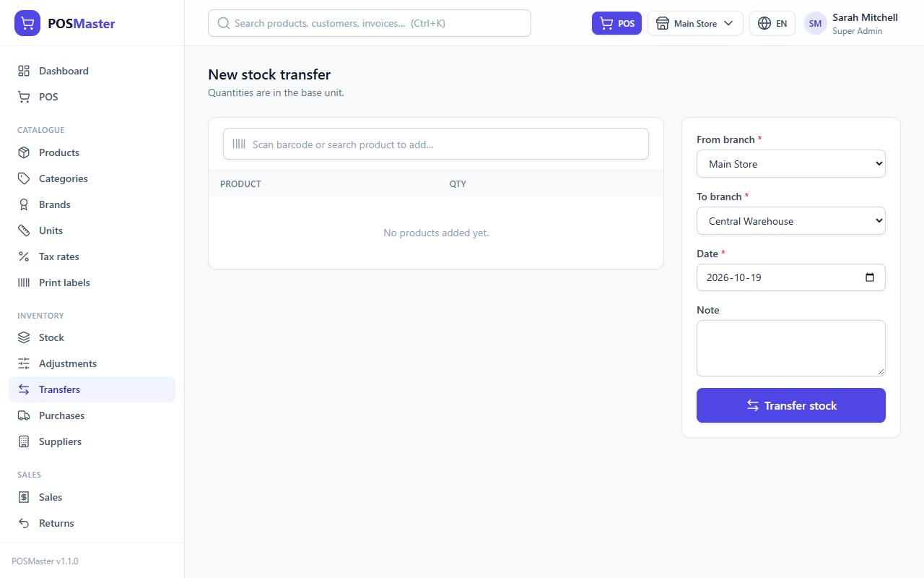Click the POSMaster cart logo icon
This screenshot has width=924, height=578.
[x=27, y=23]
